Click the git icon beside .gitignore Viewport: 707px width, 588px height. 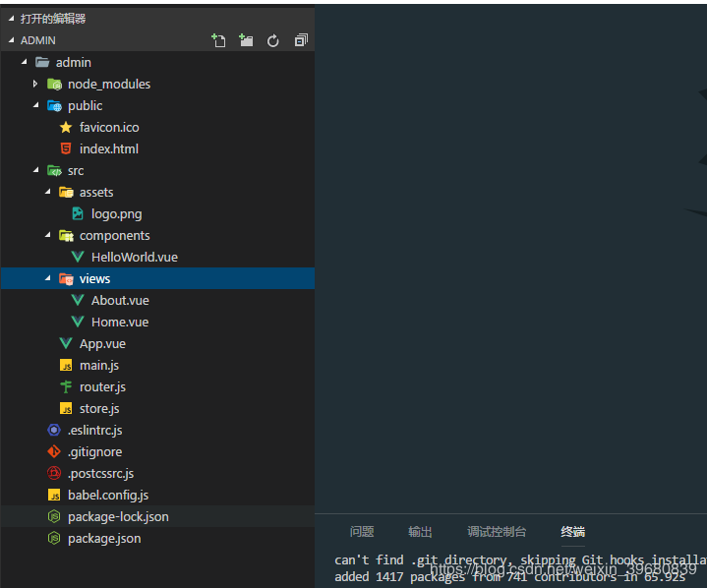tap(54, 452)
